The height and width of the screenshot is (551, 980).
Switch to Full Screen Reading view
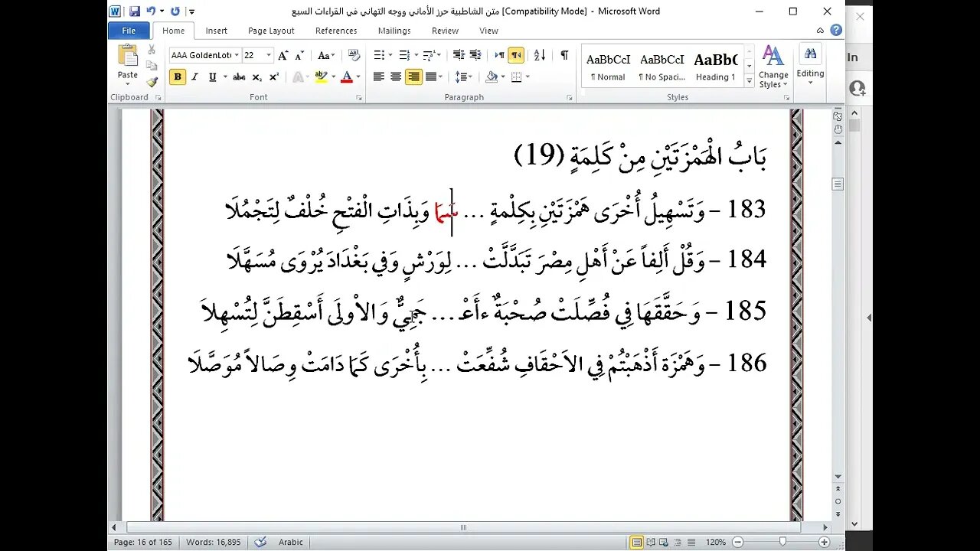pyautogui.click(x=651, y=542)
